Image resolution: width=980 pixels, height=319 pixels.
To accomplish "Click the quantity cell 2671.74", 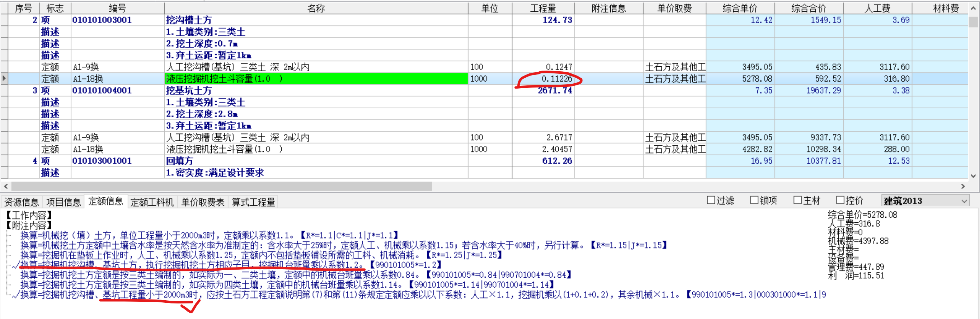I will click(543, 90).
